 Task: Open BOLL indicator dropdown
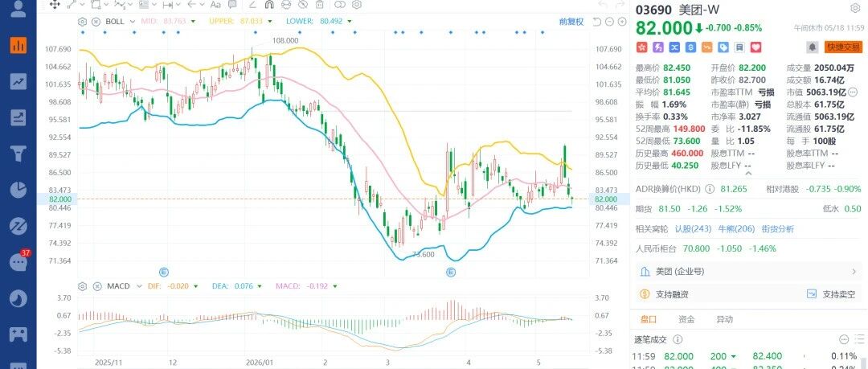pos(133,22)
